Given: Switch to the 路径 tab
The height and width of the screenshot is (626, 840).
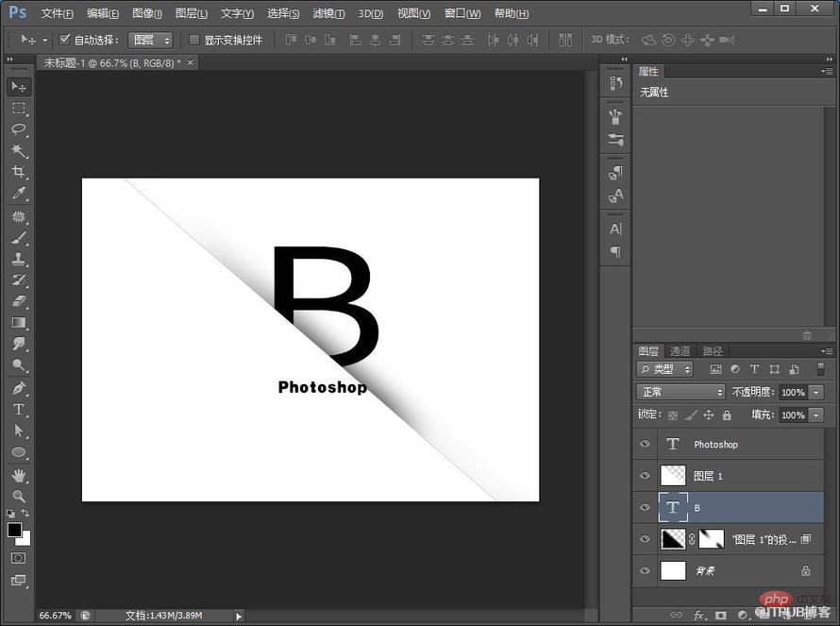Looking at the screenshot, I should click(713, 351).
